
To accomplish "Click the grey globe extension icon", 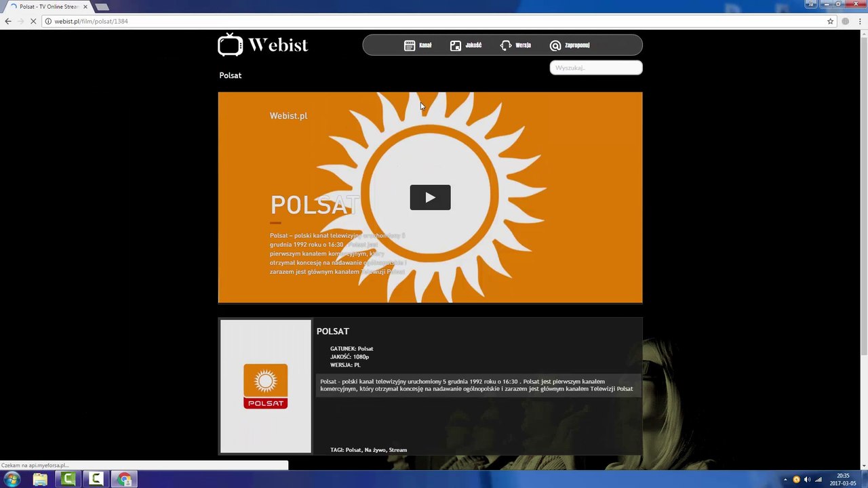I will 845,21.
